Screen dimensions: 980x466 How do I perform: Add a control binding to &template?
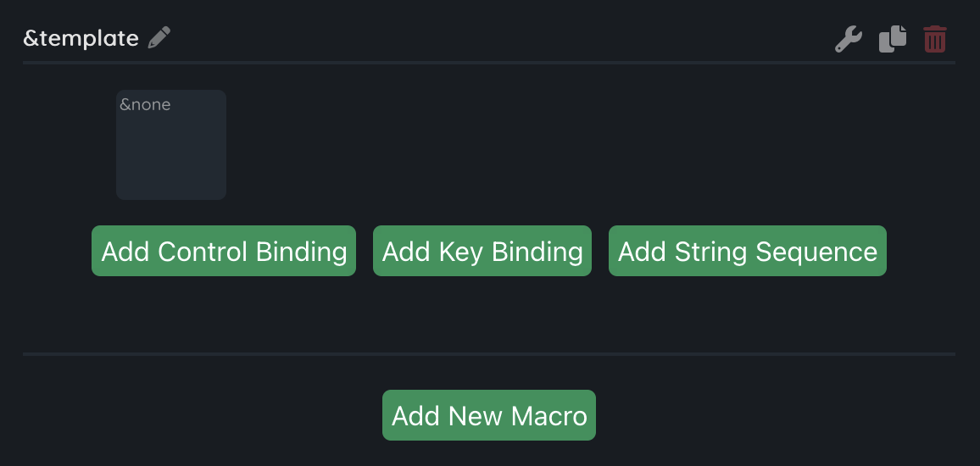pos(224,251)
